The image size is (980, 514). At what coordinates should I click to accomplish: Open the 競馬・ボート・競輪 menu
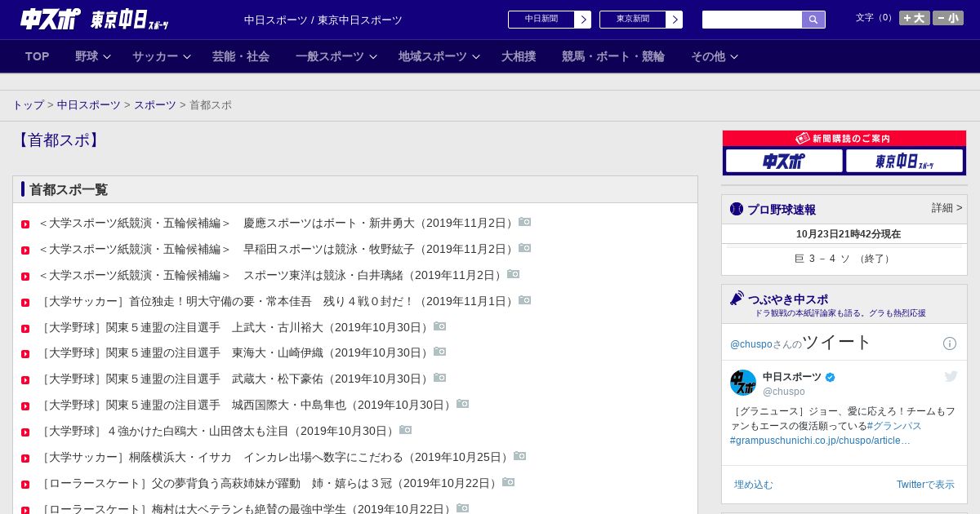pos(613,56)
